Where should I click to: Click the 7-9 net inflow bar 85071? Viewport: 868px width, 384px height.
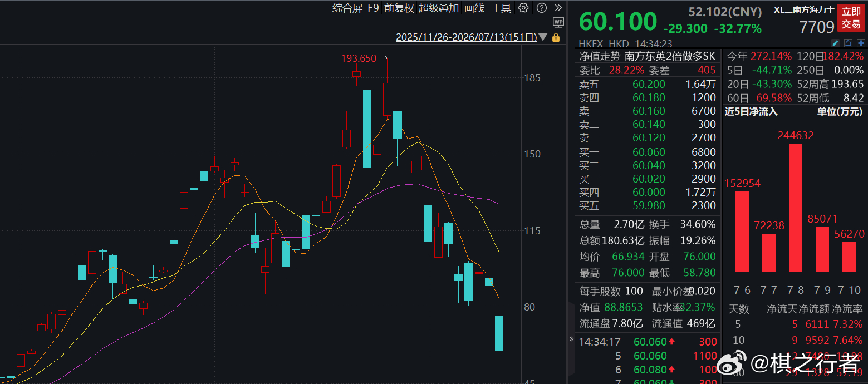coord(822,249)
